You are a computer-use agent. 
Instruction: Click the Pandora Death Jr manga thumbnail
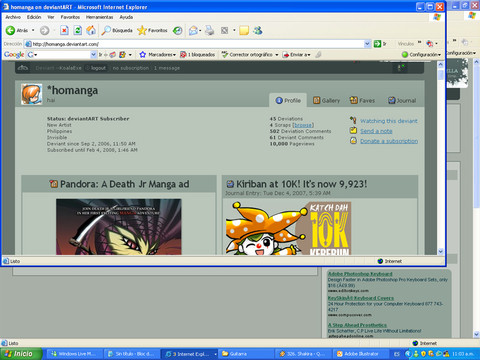pyautogui.click(x=119, y=227)
